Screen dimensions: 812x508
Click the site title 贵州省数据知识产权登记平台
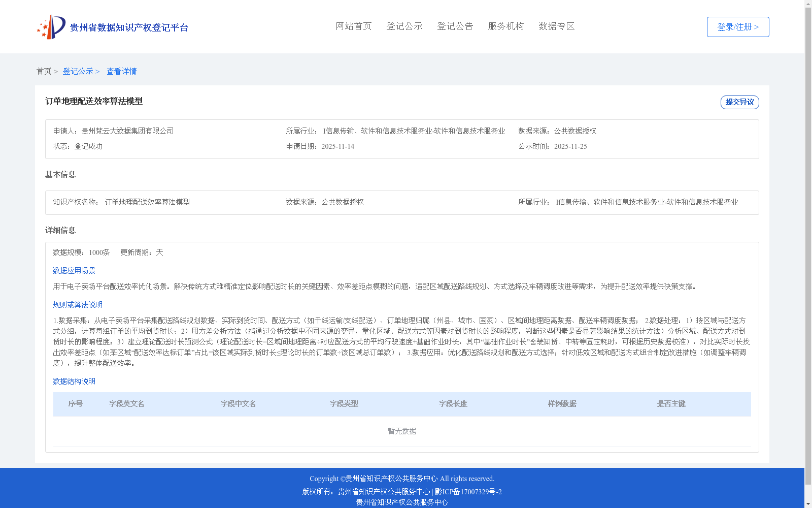[129, 27]
